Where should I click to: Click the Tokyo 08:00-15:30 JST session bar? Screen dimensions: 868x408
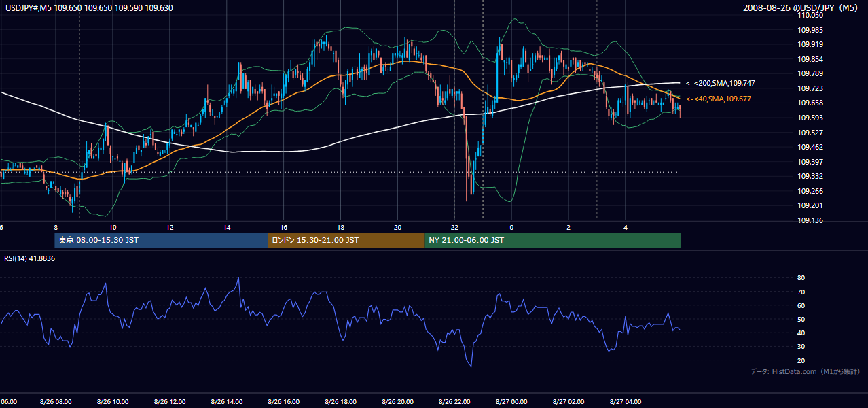162,240
